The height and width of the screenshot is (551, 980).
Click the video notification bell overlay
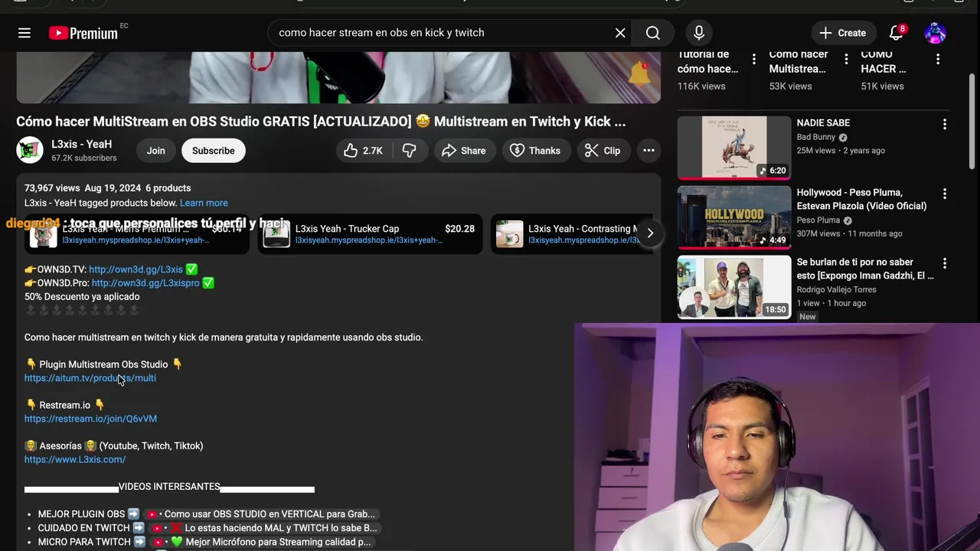point(639,73)
